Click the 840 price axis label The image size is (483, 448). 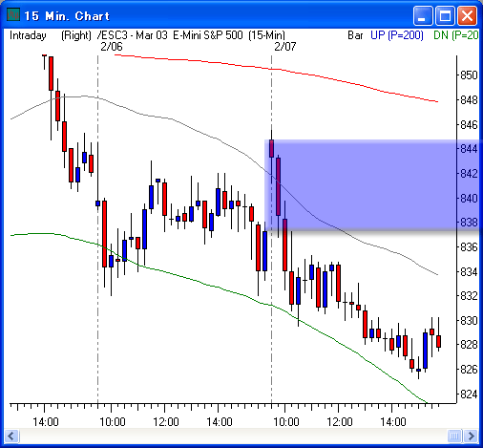pos(470,199)
